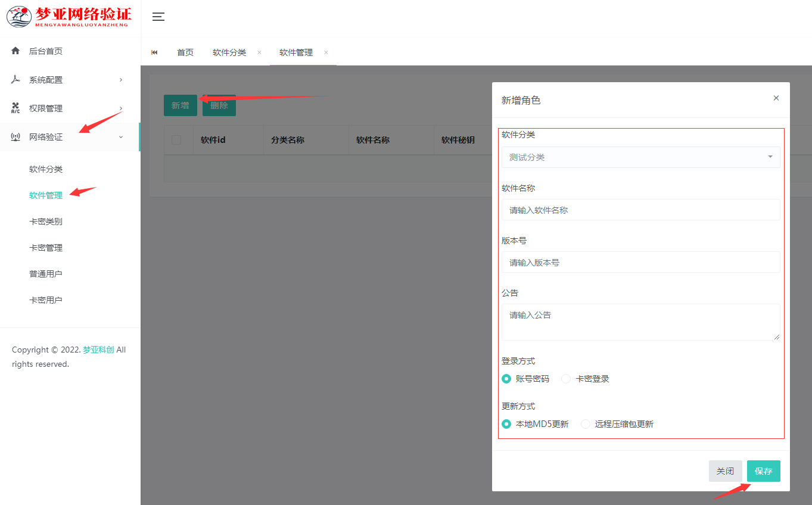Switch to the 首页 tab
This screenshot has width=812, height=505.
[185, 52]
